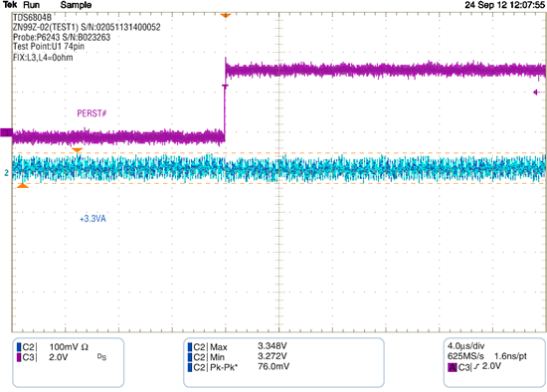The width and height of the screenshot is (547, 392).
Task: Click the Run acquisition status
Action: point(32,5)
